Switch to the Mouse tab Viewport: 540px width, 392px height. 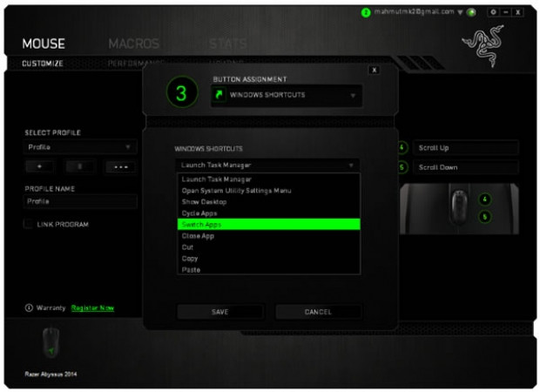pos(44,44)
